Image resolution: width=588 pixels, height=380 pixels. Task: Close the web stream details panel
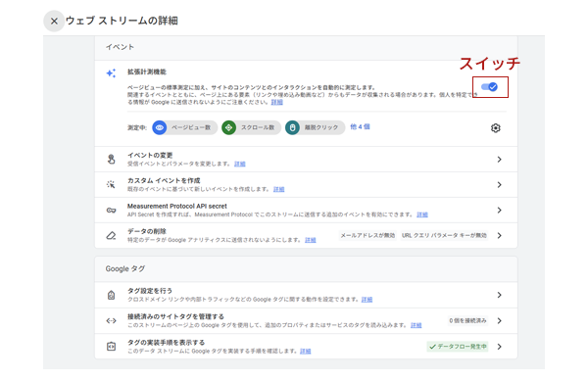coord(54,21)
